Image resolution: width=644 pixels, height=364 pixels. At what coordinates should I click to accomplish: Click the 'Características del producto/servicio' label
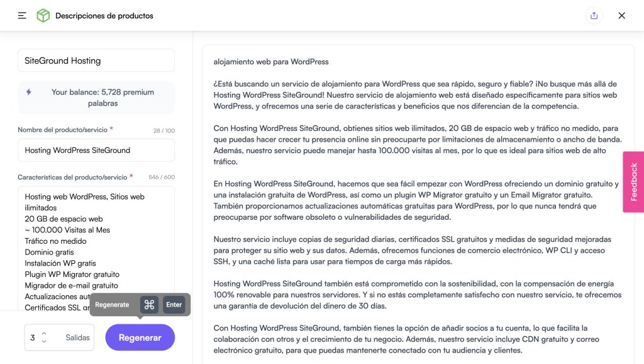(x=72, y=177)
